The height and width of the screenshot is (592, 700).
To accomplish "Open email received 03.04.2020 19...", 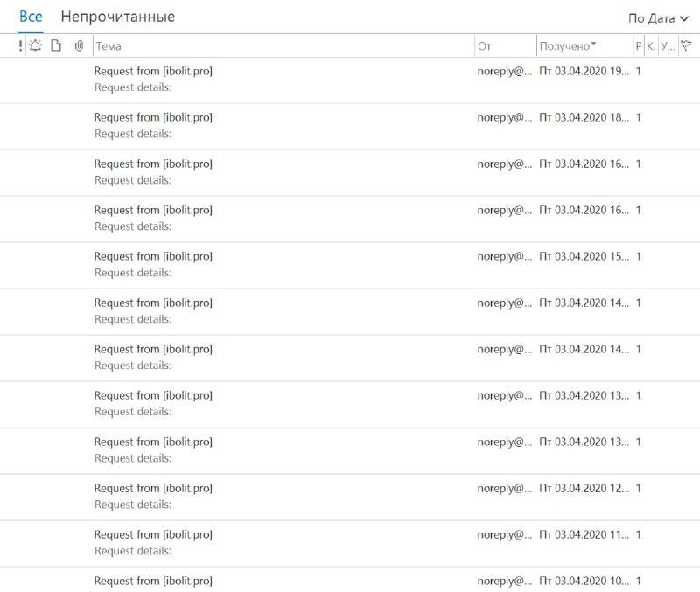I will coord(350,80).
